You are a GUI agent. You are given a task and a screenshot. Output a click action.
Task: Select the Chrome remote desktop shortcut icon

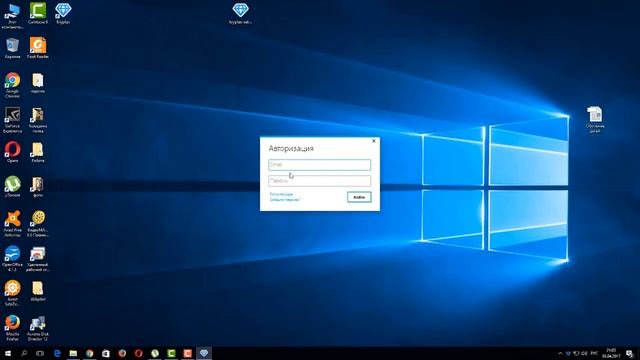(38, 258)
